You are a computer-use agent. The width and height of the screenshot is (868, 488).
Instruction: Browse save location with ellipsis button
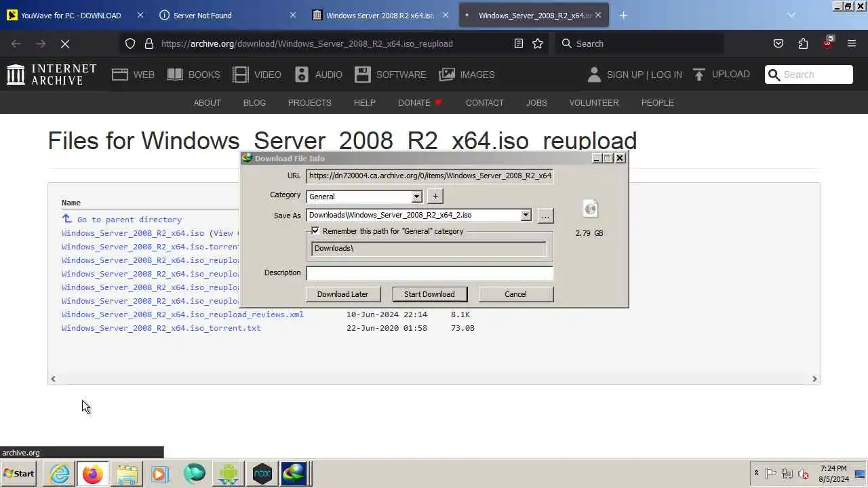click(x=545, y=216)
